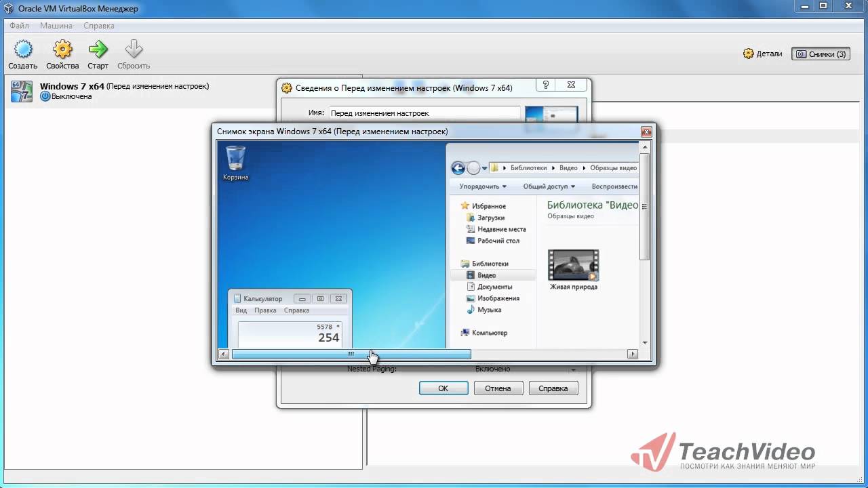868x488 pixels.
Task: Click the Отмена button
Action: [x=498, y=388]
